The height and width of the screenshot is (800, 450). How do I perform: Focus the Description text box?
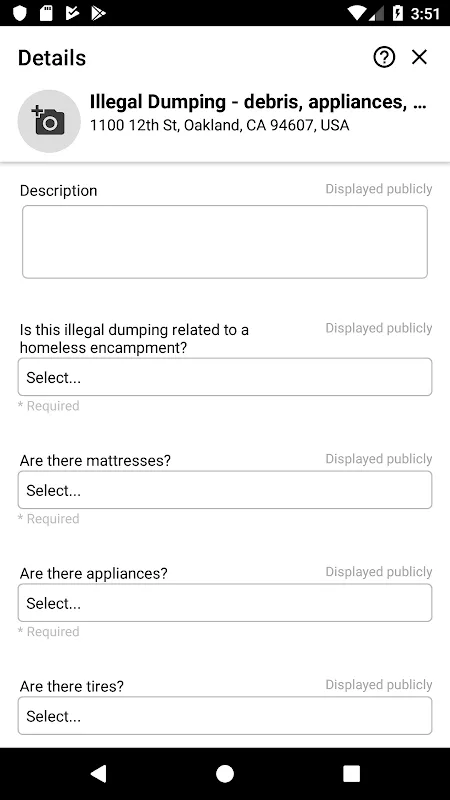pyautogui.click(x=225, y=242)
